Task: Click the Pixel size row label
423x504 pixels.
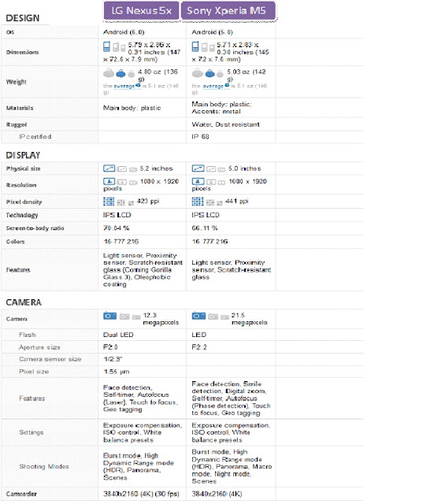Action: [34, 372]
